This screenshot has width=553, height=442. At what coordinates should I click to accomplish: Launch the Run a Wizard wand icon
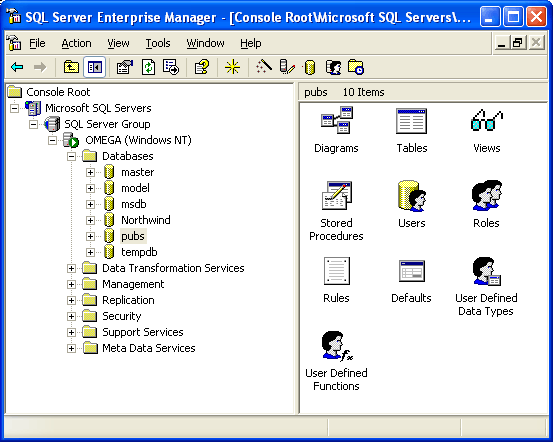coord(264,67)
